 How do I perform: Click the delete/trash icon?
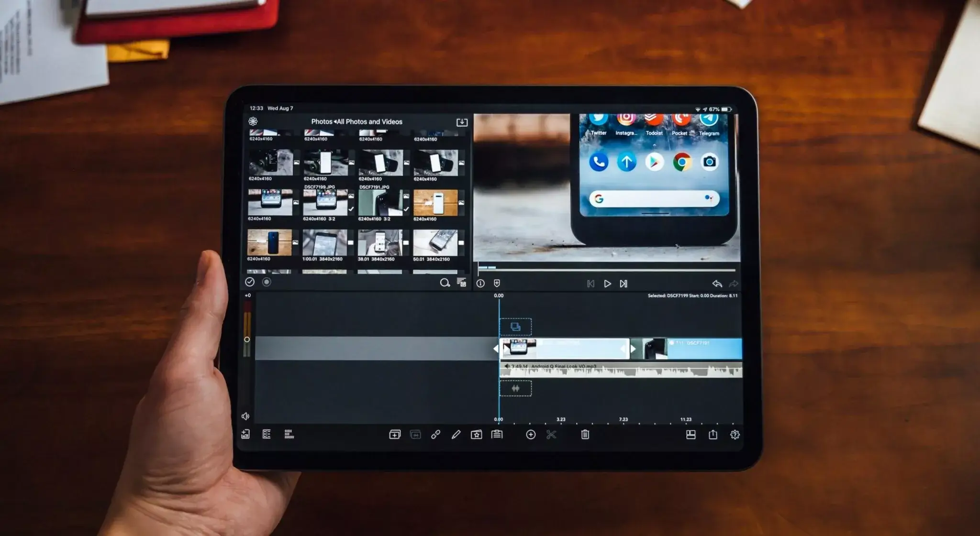tap(584, 433)
